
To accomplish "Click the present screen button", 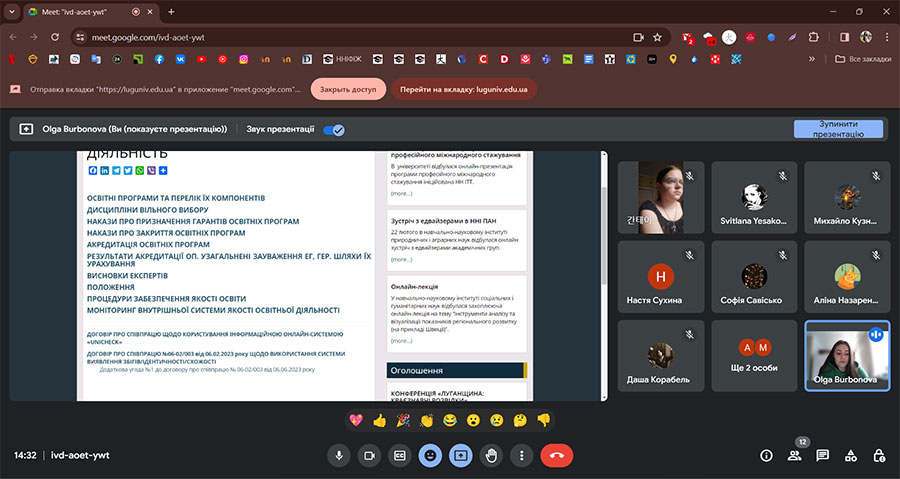I will 460,455.
